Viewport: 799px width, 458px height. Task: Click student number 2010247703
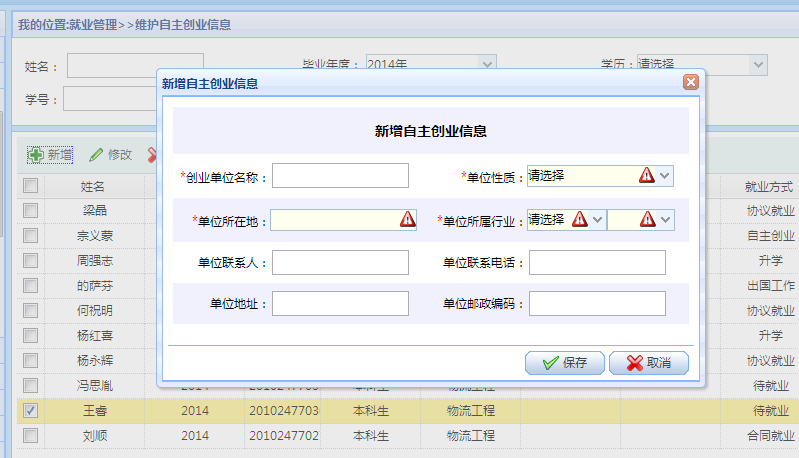click(x=284, y=411)
